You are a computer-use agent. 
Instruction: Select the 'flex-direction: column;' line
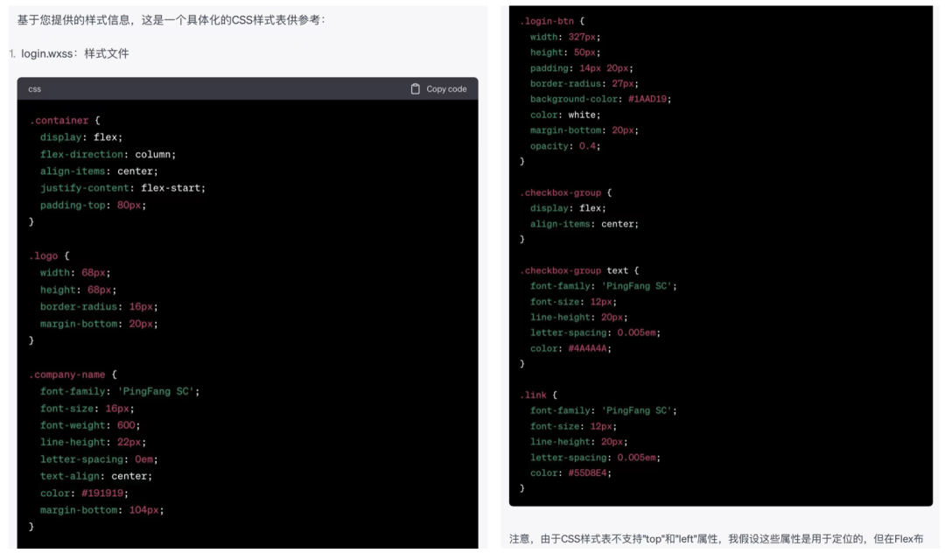tap(108, 154)
